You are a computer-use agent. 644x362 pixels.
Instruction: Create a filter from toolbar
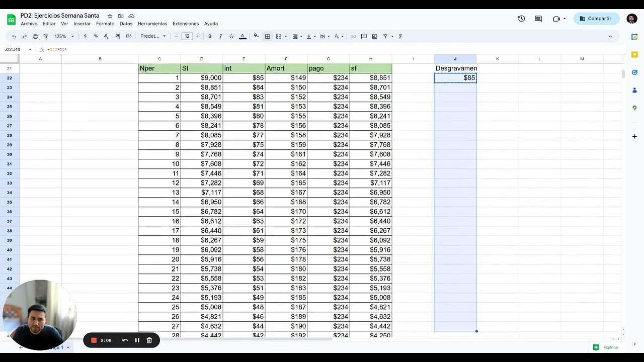(x=385, y=36)
